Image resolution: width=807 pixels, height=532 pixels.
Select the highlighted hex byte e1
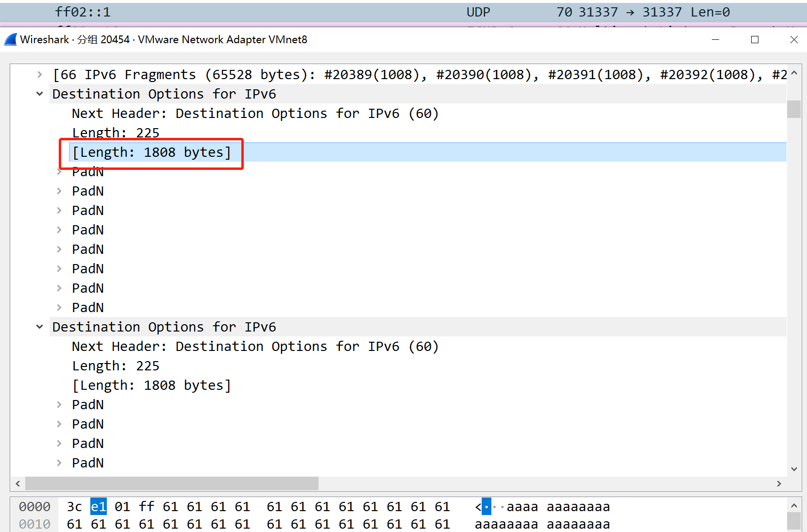tap(99, 507)
